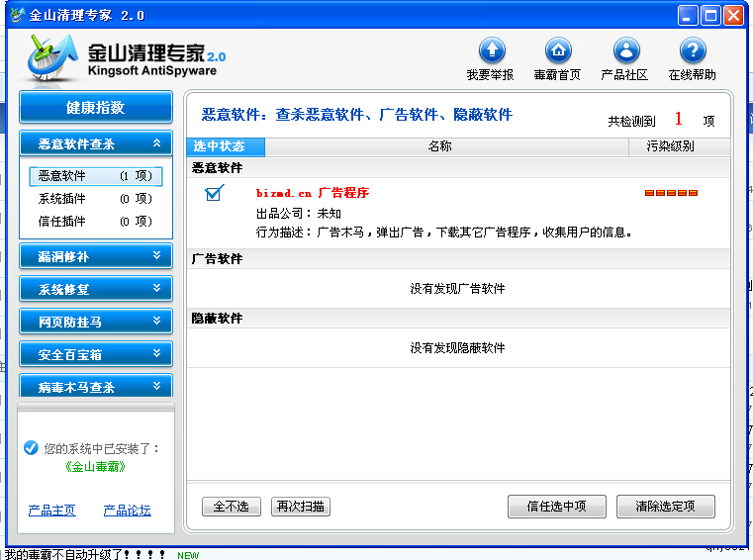Screen dimensions: 753x560
Task: Click the title bar app icon
Action: pos(17,15)
